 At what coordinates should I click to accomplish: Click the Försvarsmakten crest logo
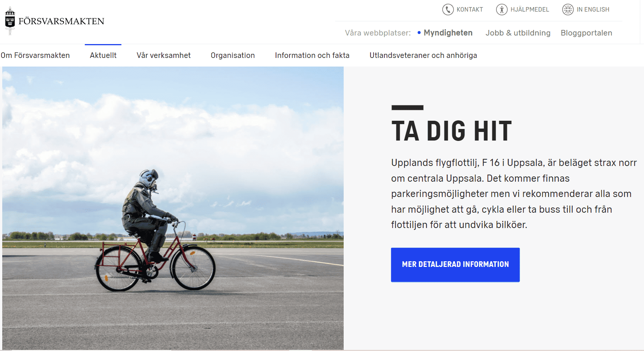coord(10,21)
